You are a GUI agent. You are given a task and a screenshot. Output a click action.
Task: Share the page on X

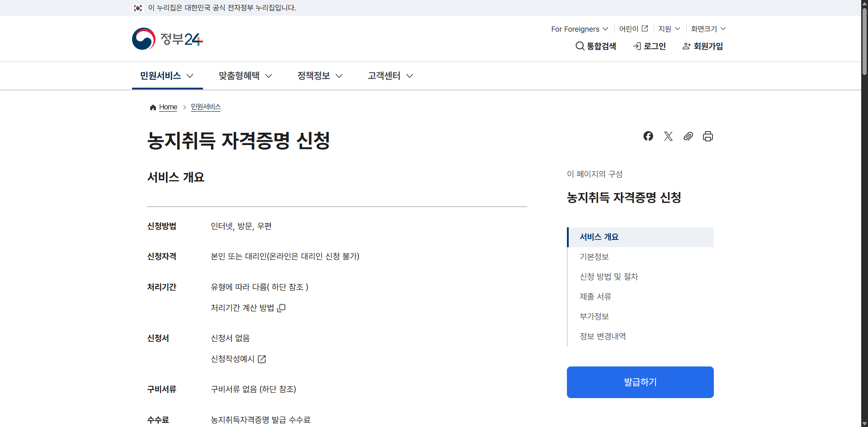[x=668, y=136]
